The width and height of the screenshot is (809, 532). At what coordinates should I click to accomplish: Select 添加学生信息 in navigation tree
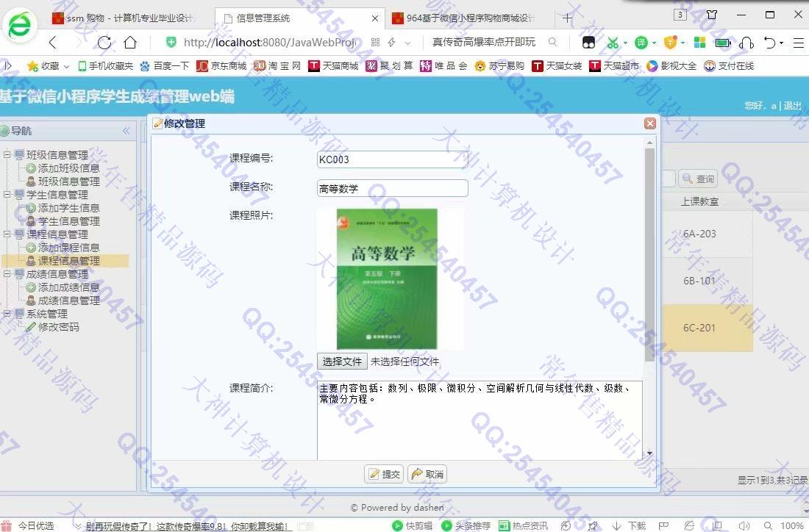[68, 208]
